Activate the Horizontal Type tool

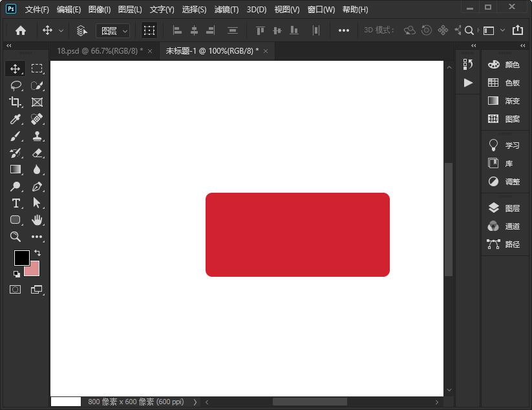(x=16, y=203)
